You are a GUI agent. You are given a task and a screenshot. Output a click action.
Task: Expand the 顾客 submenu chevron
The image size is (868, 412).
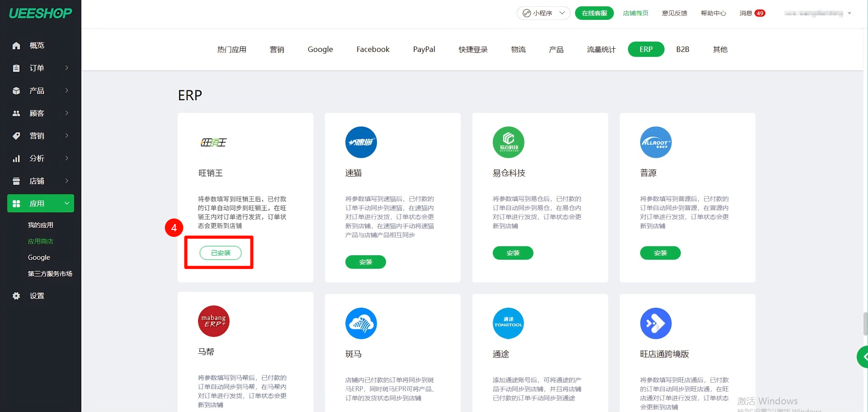coord(67,113)
